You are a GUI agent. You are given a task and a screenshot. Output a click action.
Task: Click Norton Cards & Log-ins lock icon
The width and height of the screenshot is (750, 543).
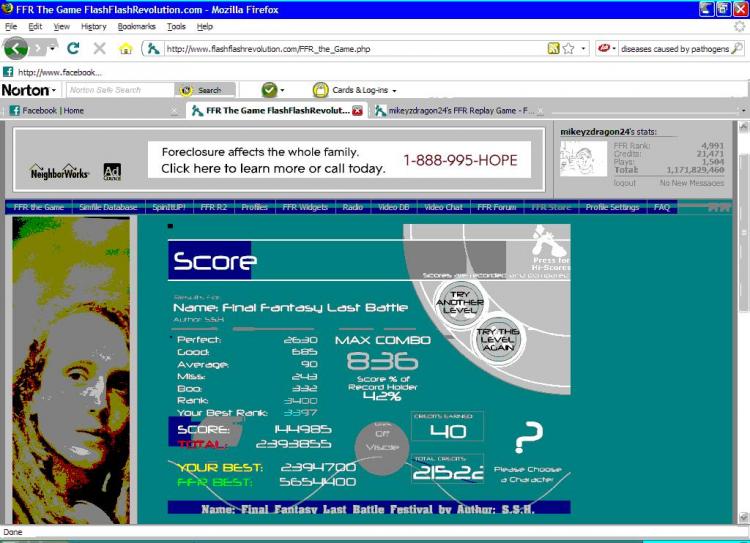[x=320, y=89]
